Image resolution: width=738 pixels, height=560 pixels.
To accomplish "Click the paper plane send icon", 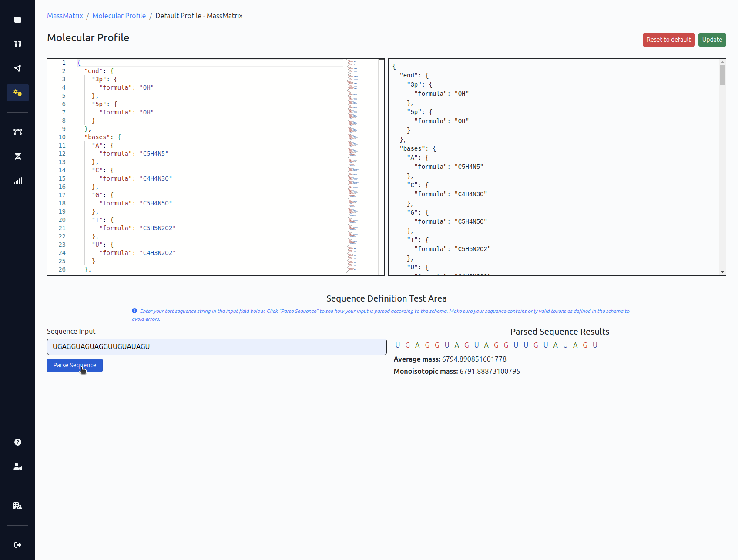I will [18, 68].
